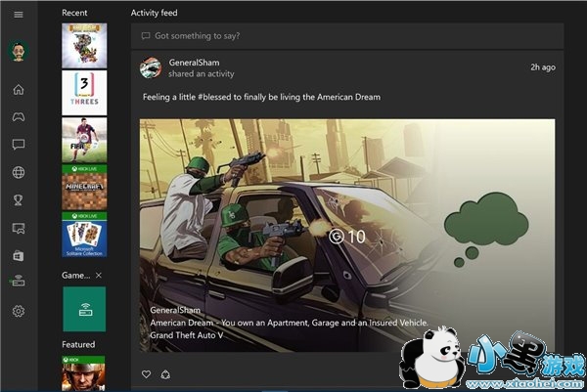Close the Game streaming section

tap(99, 276)
